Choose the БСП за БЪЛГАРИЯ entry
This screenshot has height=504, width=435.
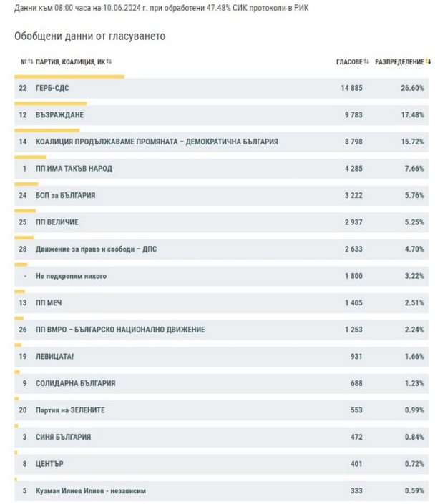pyautogui.click(x=65, y=195)
